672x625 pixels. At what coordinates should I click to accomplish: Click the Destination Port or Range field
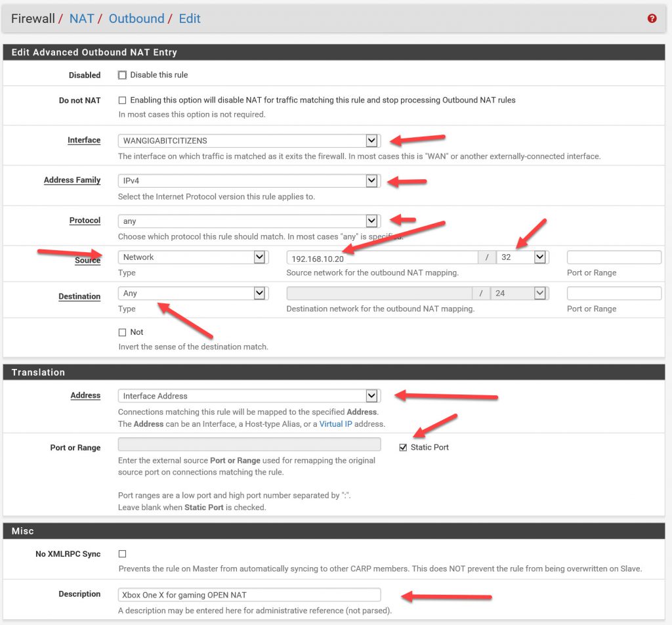614,293
